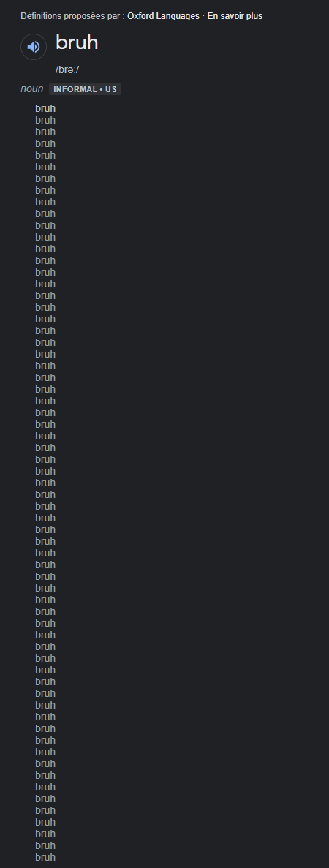Play the pronunciation audio for bruh
The width and height of the screenshot is (329, 868).
pyautogui.click(x=34, y=47)
